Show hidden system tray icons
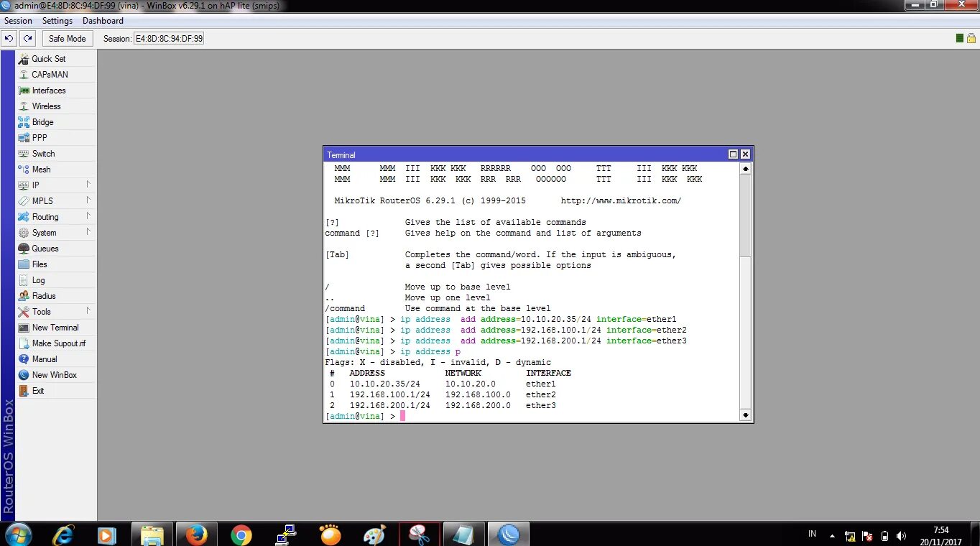Viewport: 980px width, 546px height. [833, 536]
